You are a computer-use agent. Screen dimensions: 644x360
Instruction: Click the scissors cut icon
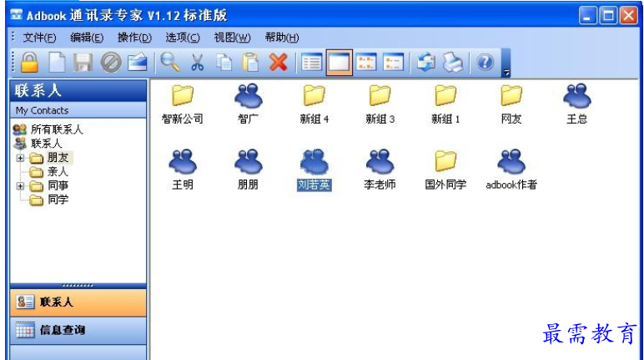197,63
